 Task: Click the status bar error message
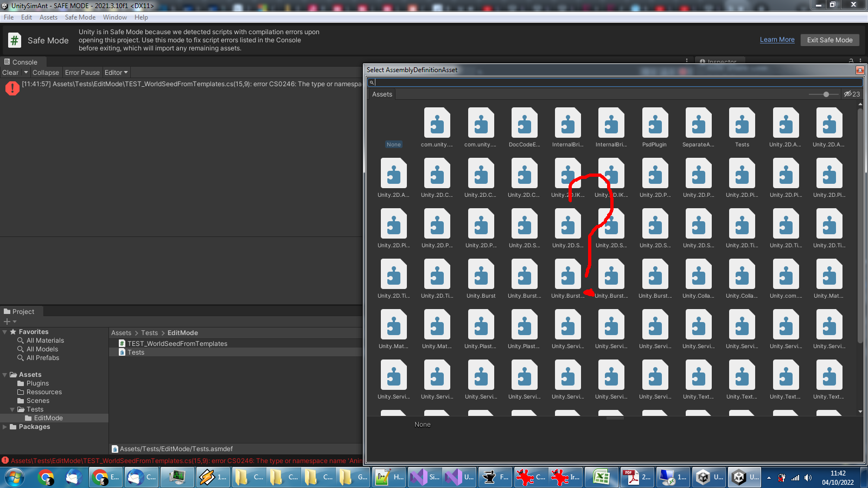tap(186, 461)
